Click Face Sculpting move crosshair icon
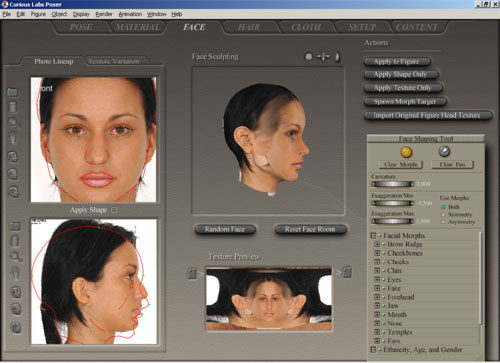500x363 pixels. coord(323,57)
